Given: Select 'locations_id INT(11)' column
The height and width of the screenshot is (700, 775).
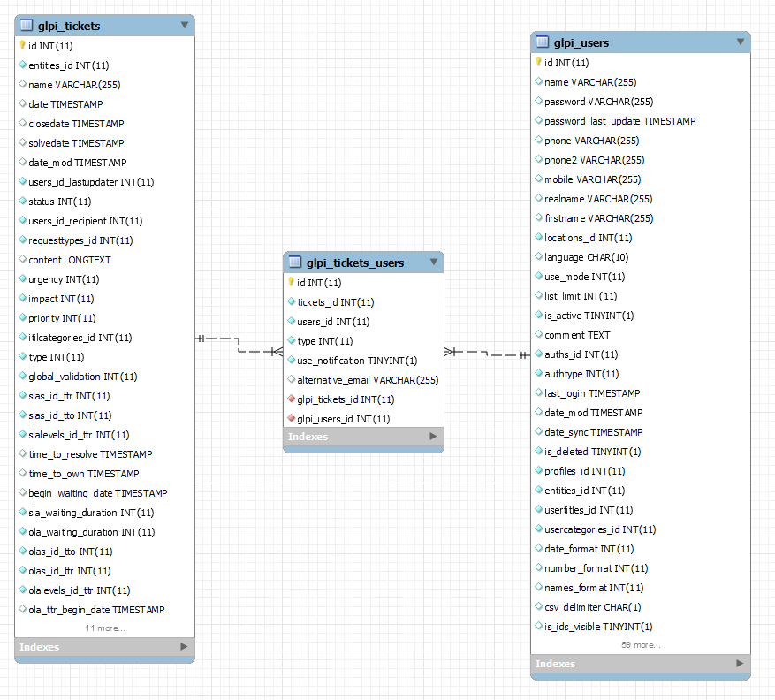Looking at the screenshot, I should point(589,238).
